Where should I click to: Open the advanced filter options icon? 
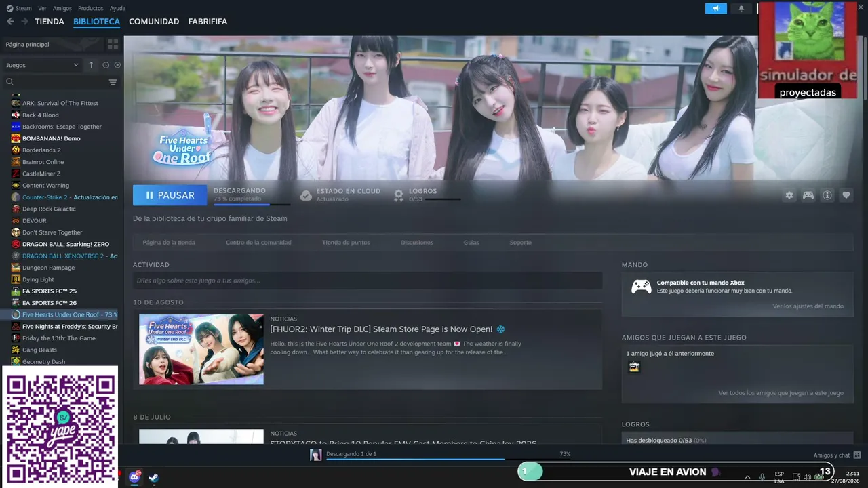click(x=113, y=82)
